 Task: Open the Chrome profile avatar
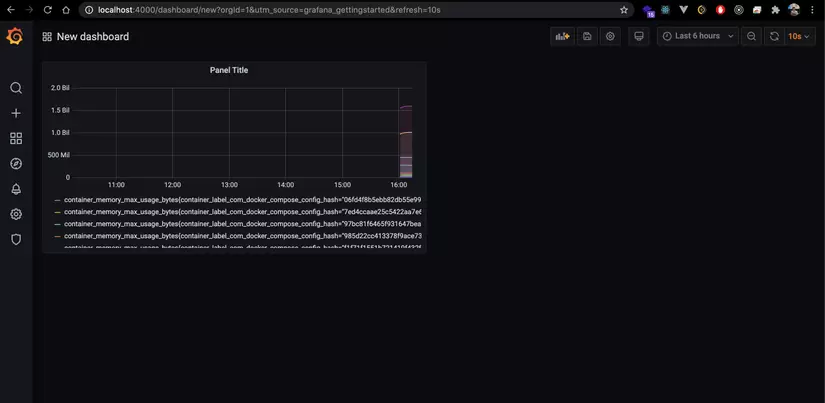click(x=794, y=9)
